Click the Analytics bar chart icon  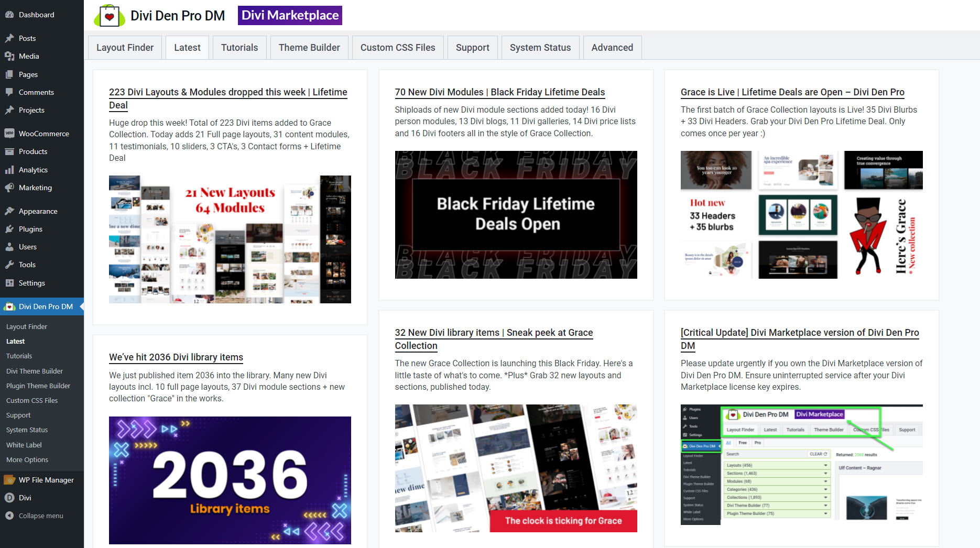[9, 170]
